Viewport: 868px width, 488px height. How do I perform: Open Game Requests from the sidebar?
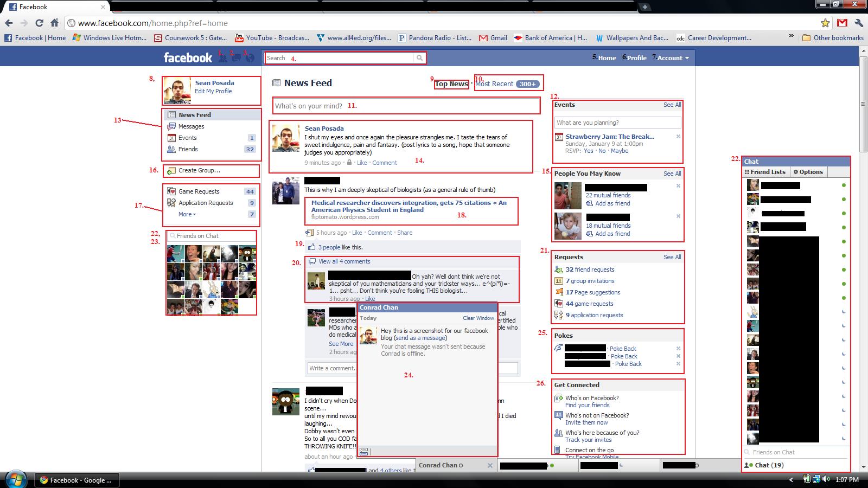pyautogui.click(x=199, y=191)
